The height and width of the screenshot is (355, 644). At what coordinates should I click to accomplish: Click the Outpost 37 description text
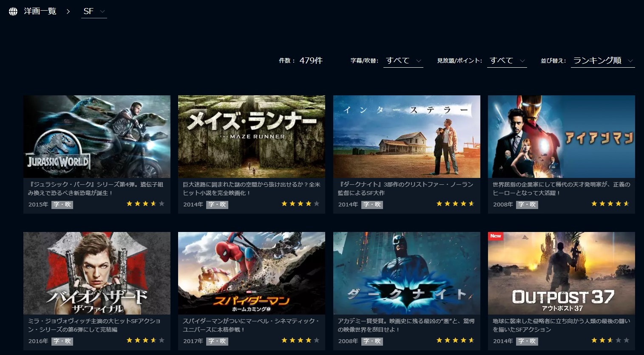tap(562, 325)
